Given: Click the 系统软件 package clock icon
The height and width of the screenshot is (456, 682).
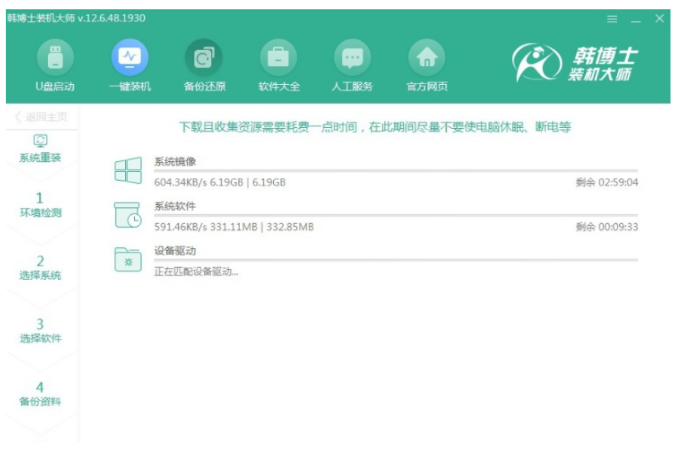Looking at the screenshot, I should 128,216.
